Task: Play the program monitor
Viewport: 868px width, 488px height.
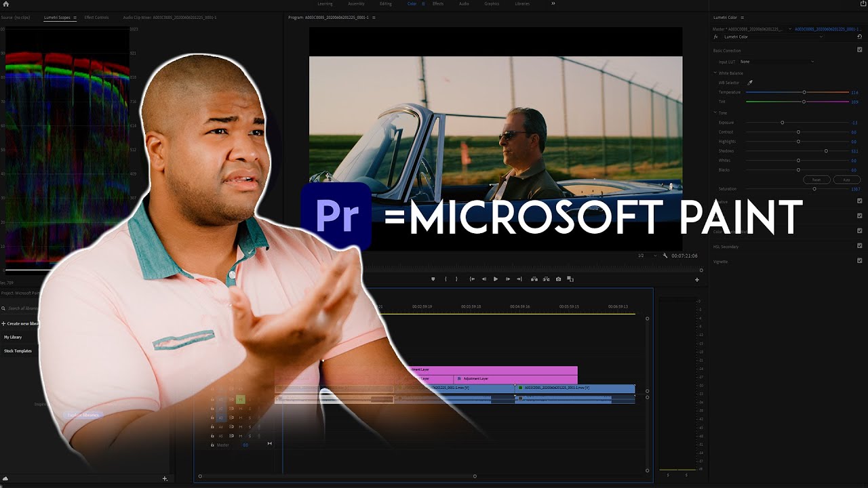Action: pos(496,279)
